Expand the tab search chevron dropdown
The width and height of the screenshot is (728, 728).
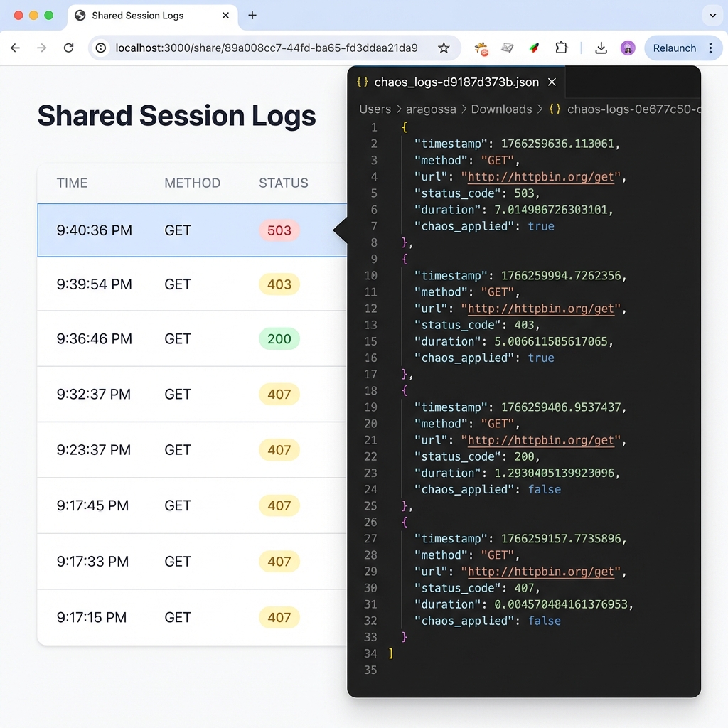(x=712, y=15)
